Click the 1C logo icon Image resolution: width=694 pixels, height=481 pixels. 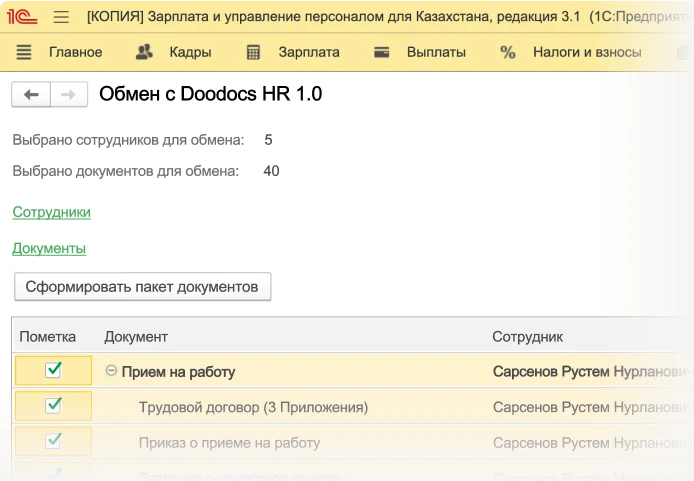(22, 17)
